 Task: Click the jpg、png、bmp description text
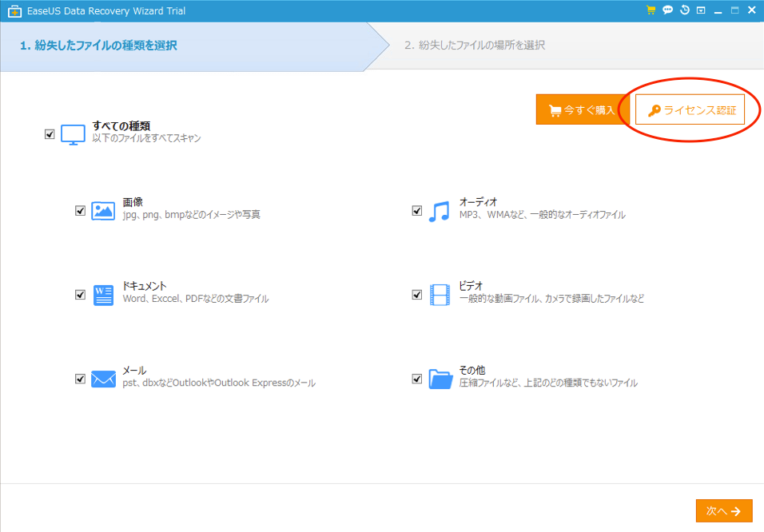point(192,215)
